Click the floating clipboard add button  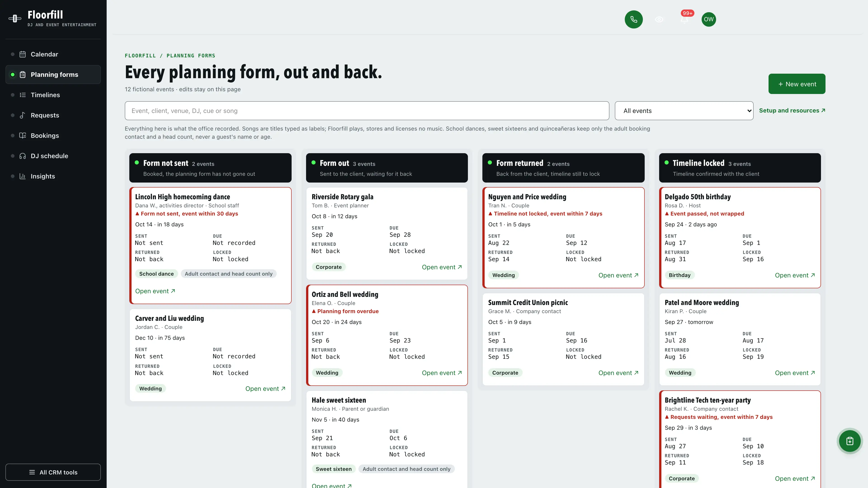pos(849,441)
